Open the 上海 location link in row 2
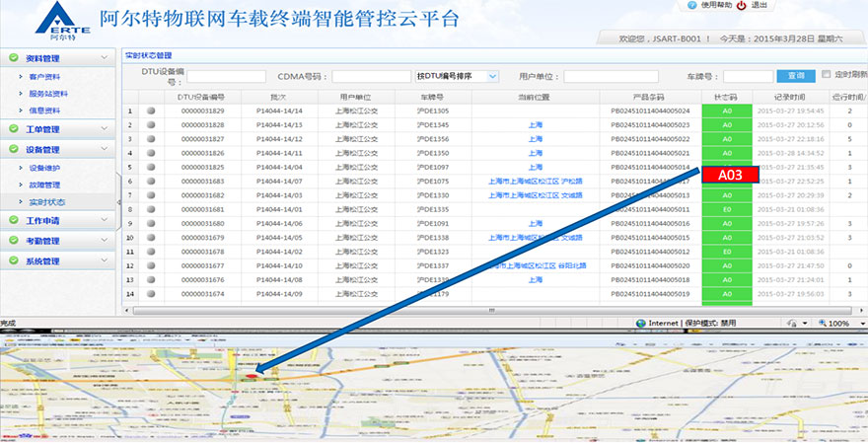Viewport: 868px width, 444px height. (x=536, y=125)
